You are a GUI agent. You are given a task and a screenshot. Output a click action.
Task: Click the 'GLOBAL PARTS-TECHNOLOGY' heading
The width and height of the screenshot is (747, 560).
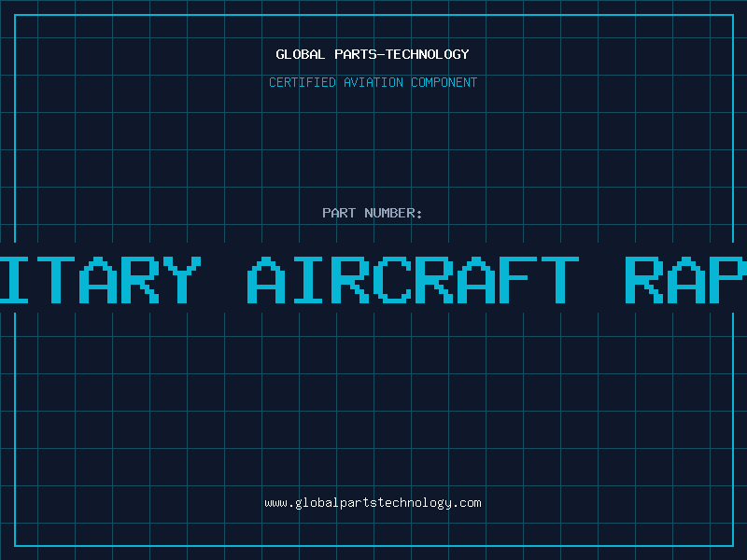tap(373, 54)
